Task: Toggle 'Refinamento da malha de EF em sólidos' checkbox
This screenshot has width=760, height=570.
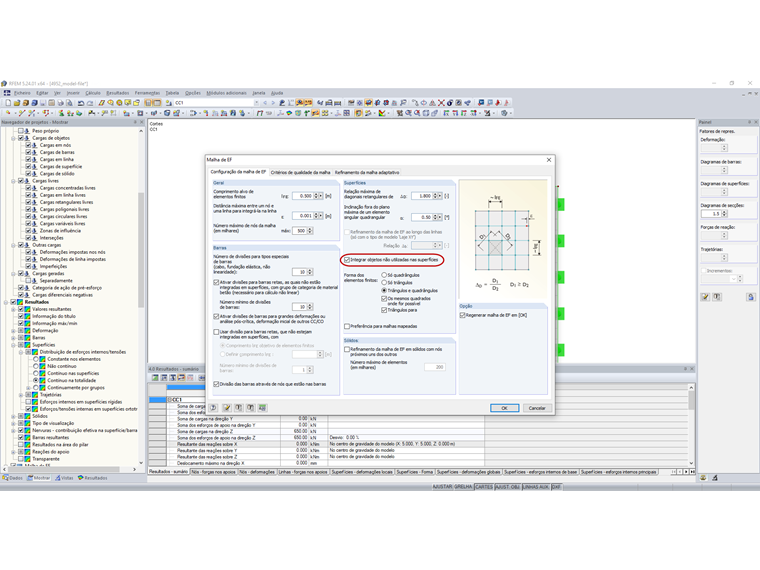Action: click(x=347, y=349)
